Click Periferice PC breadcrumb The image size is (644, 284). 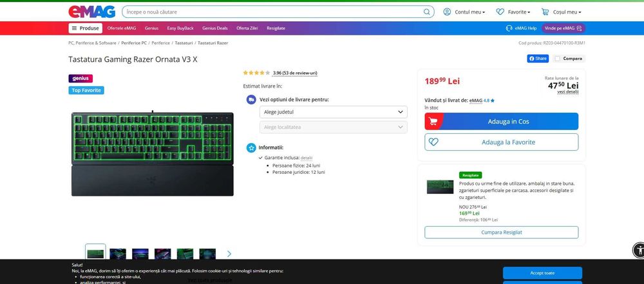click(134, 43)
